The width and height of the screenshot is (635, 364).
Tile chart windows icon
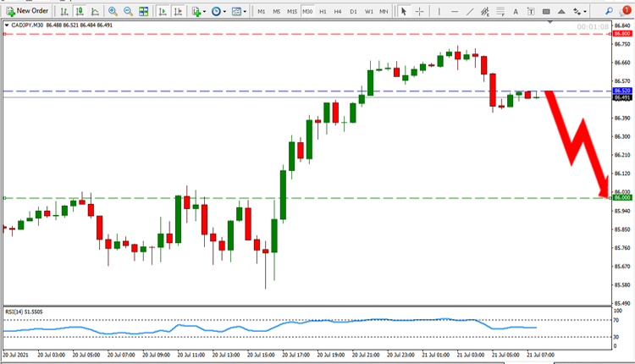click(143, 11)
